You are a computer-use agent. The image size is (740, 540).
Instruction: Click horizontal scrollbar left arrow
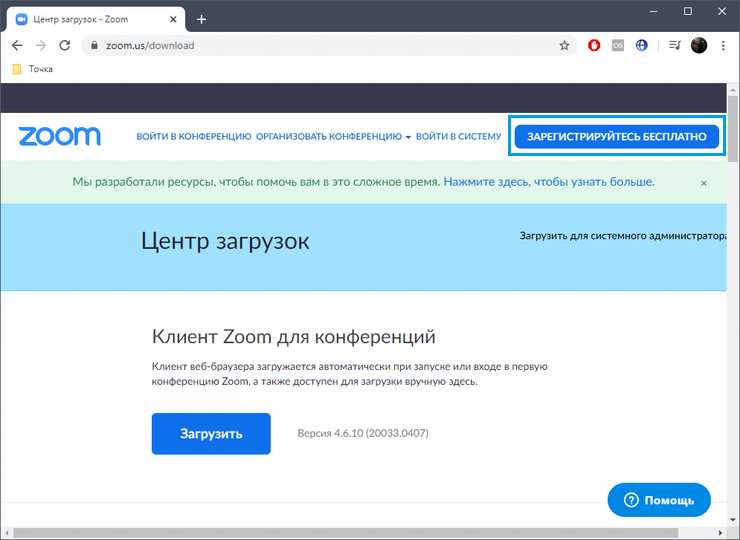pos(6,533)
